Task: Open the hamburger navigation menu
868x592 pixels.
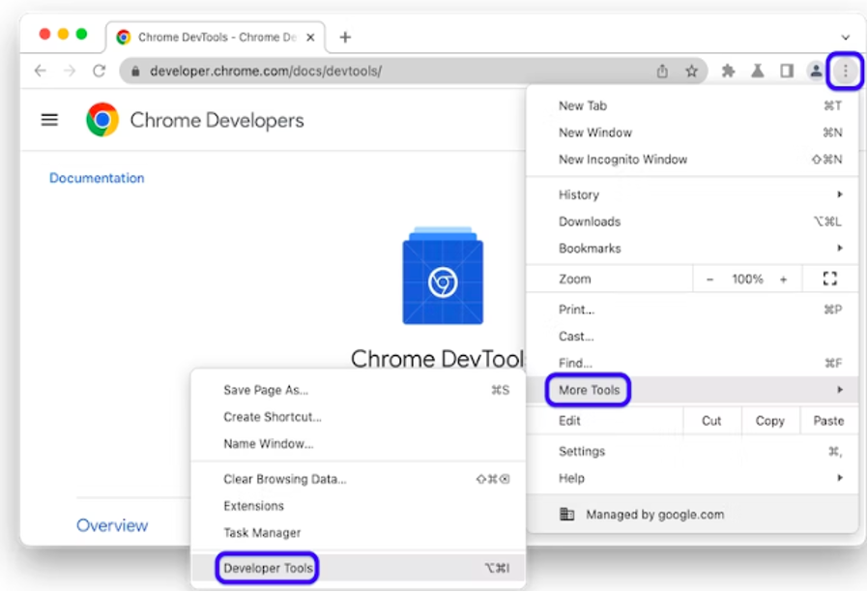Action: 49,120
